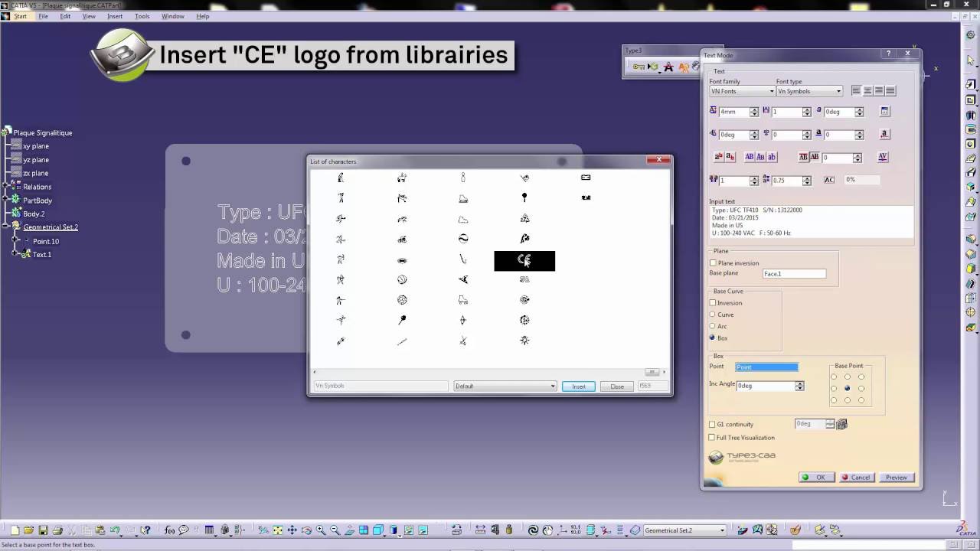Click the small caps icon in Text Mode

click(760, 157)
